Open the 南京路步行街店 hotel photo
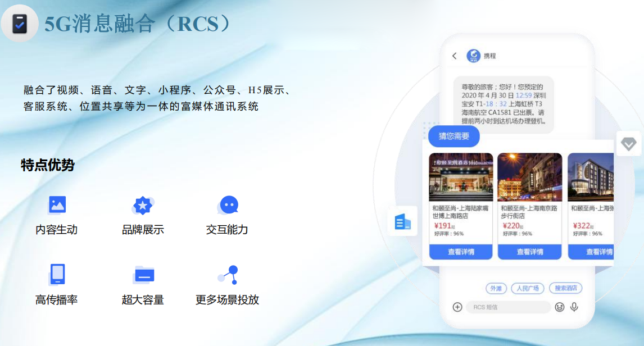The image size is (644, 346). pos(529,177)
